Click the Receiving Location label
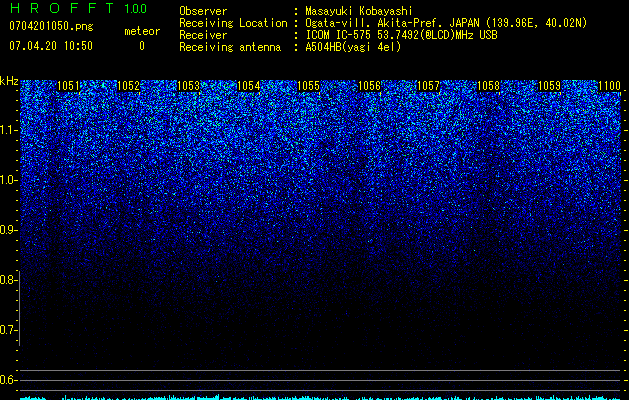 tap(233, 23)
